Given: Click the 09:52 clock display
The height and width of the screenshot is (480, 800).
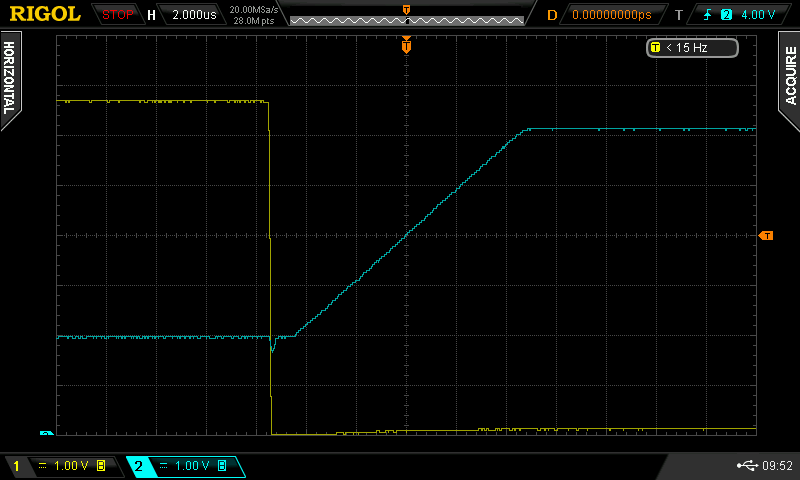Looking at the screenshot, I should [777, 466].
